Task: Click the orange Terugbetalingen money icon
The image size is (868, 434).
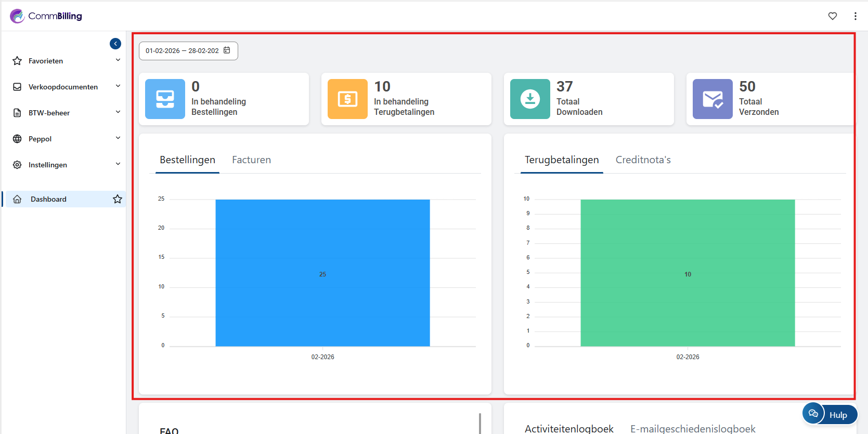Action: click(x=347, y=99)
